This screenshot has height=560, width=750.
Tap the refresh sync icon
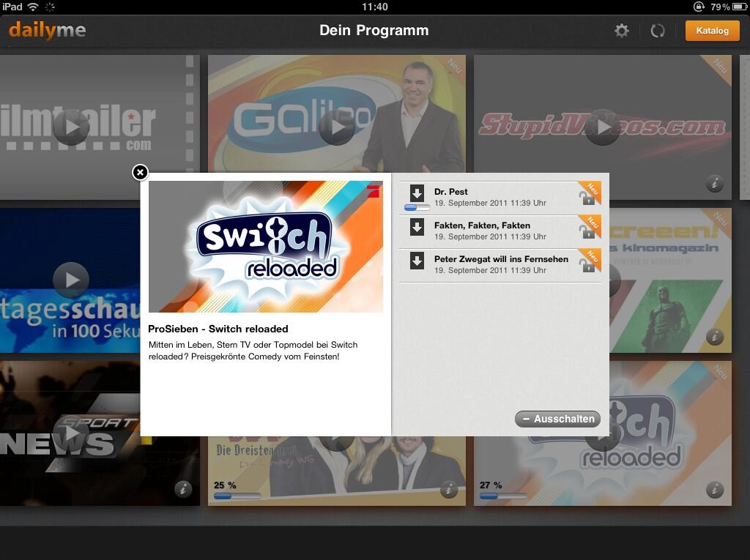coord(658,31)
